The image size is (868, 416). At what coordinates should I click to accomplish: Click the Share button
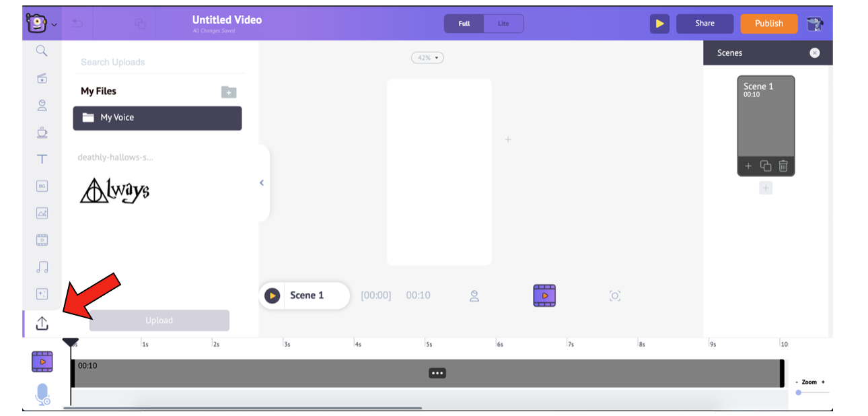click(x=705, y=24)
